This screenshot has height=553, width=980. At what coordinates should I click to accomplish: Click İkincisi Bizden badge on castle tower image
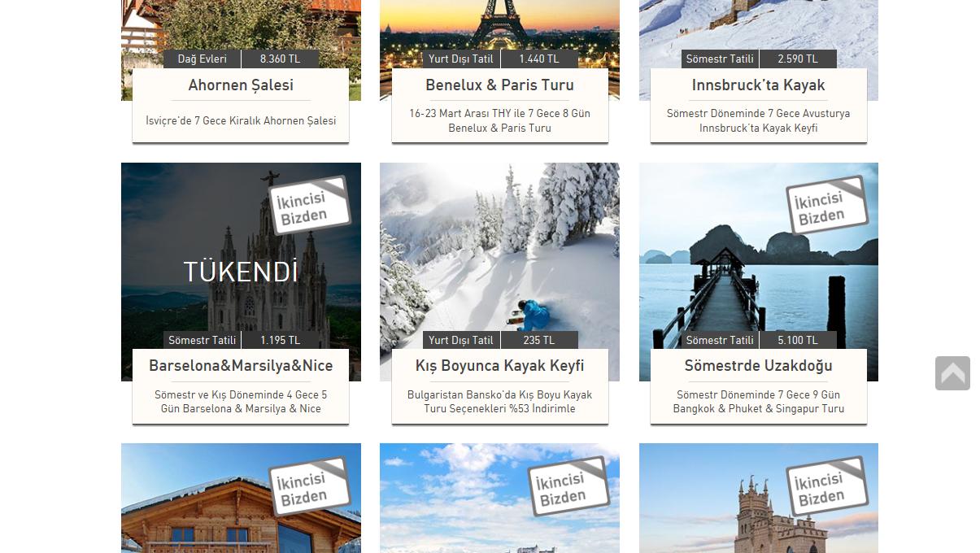point(827,486)
